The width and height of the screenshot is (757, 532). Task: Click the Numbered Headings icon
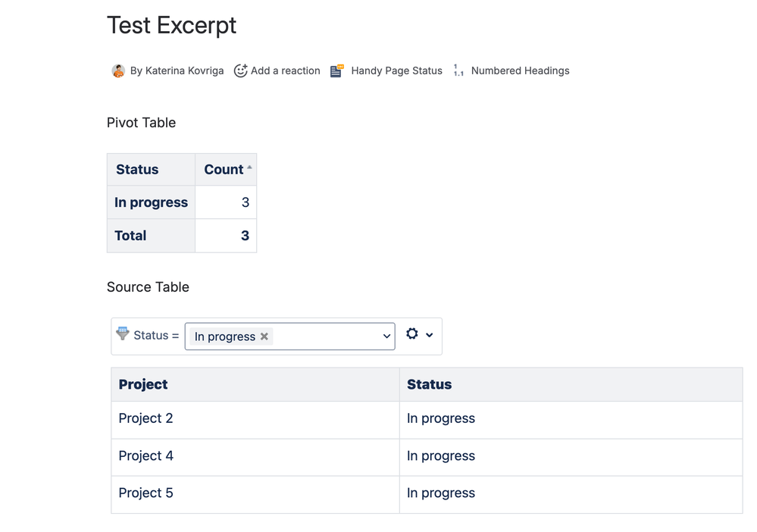(x=458, y=71)
